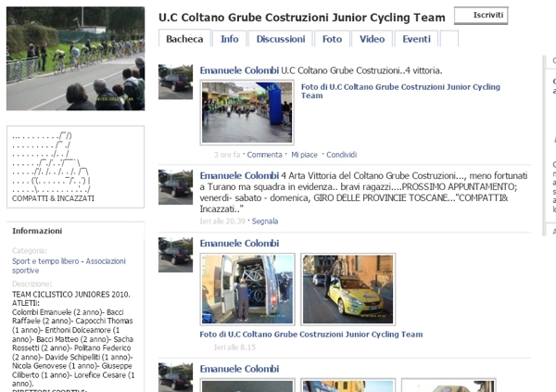This screenshot has height=392, width=556.
Task: Open the finish line arch photo thumbnail
Action: pos(246,112)
